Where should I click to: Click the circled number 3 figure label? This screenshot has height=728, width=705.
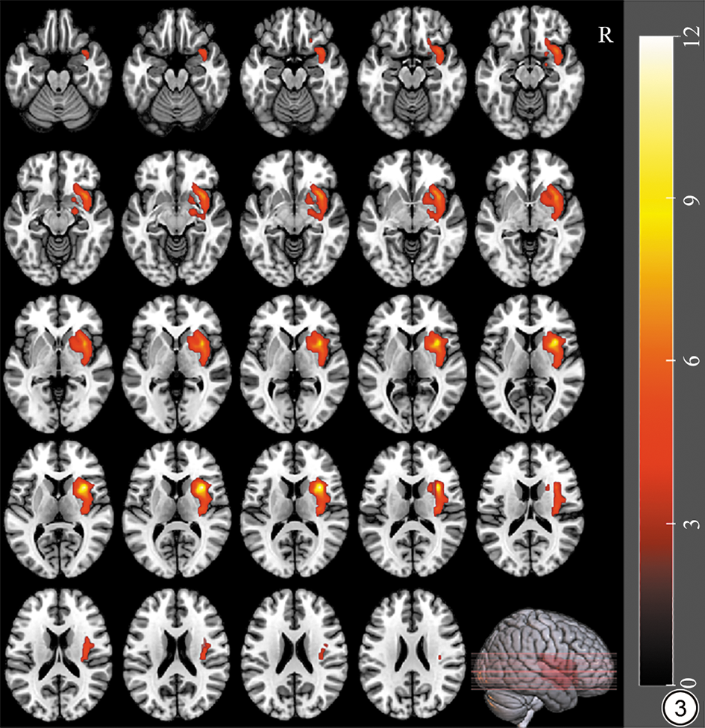[679, 707]
